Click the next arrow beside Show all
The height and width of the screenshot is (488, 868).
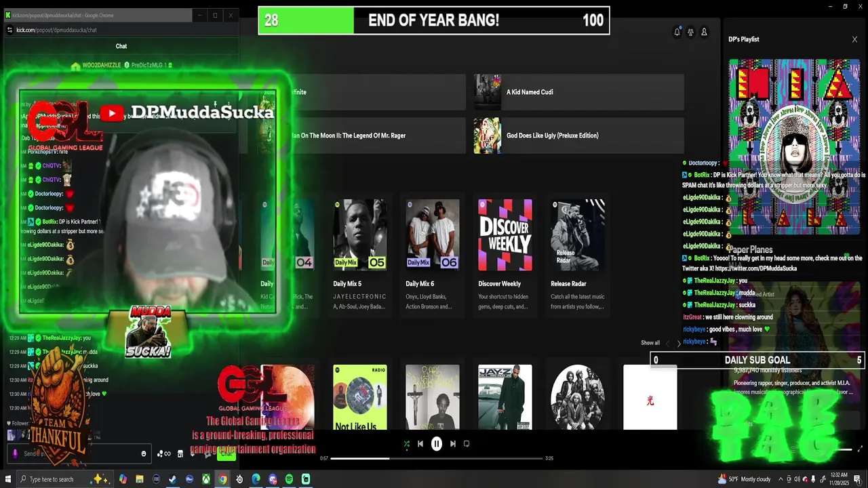pyautogui.click(x=679, y=344)
